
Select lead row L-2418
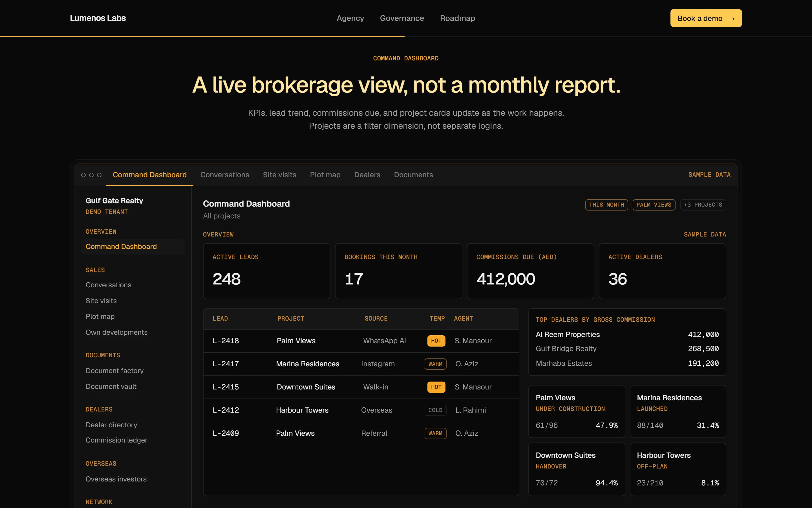pyautogui.click(x=361, y=341)
